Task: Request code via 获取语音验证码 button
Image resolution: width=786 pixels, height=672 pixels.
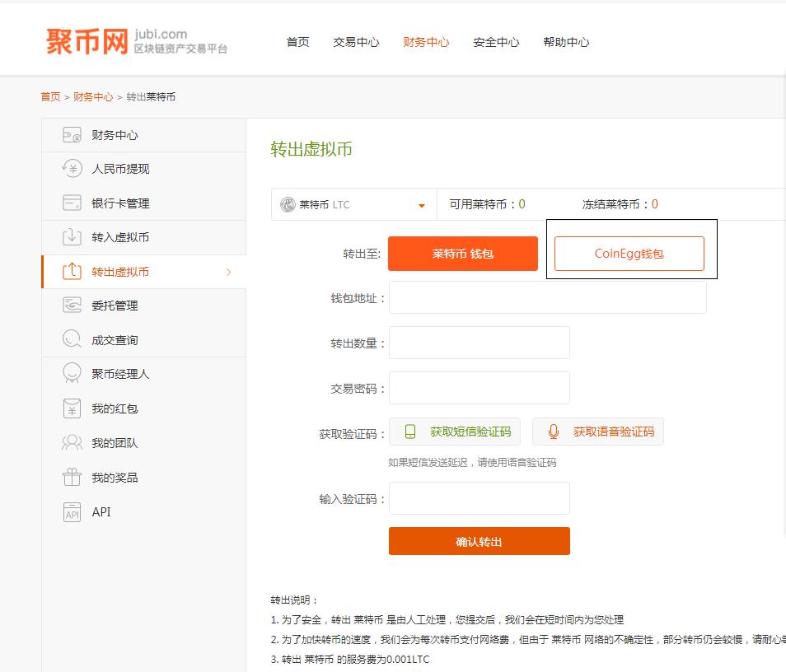Action: (597, 432)
